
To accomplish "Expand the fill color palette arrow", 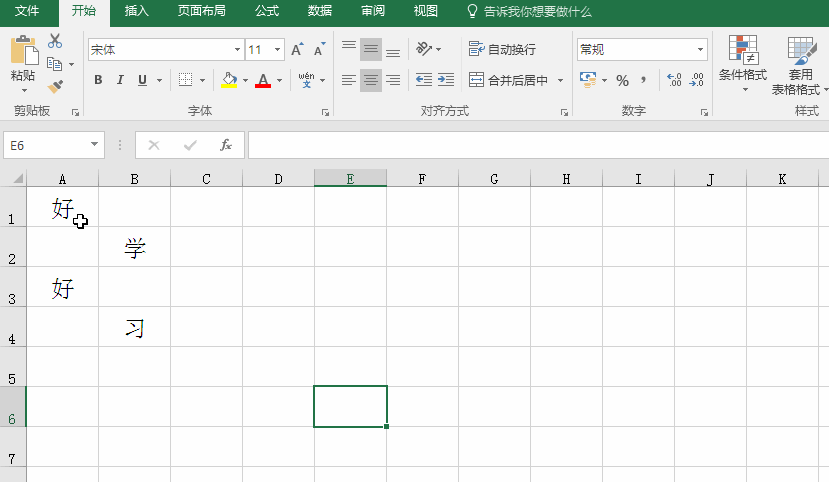I will (245, 80).
